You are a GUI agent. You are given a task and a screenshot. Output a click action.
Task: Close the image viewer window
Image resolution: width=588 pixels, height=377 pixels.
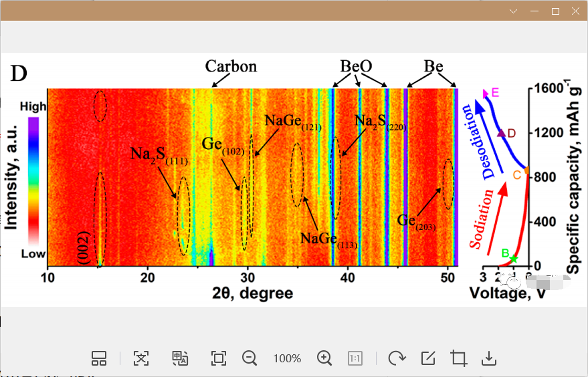[x=575, y=11]
